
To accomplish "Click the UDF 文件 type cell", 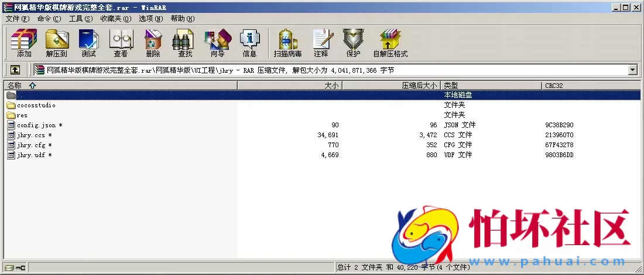I will point(458,155).
